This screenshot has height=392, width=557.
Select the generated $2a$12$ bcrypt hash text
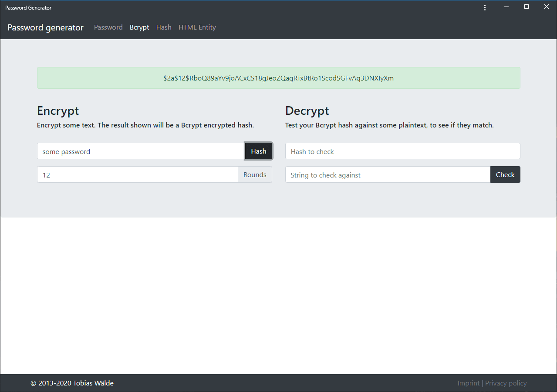[x=279, y=78]
